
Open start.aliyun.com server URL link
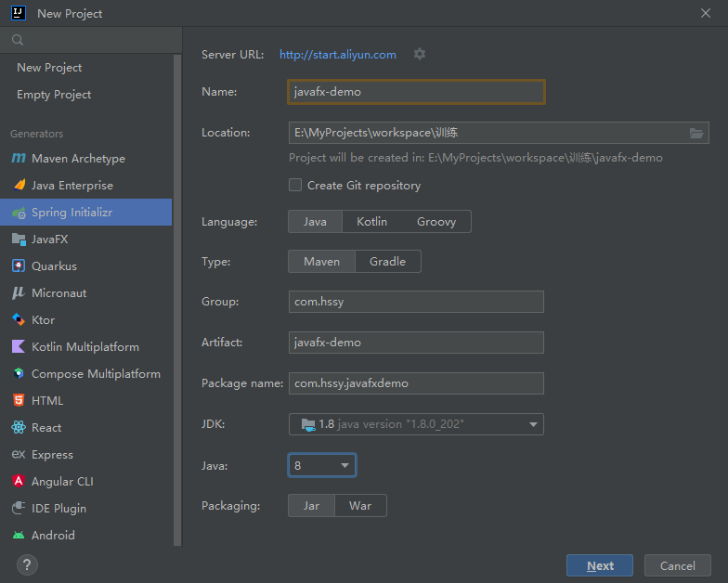[338, 54]
